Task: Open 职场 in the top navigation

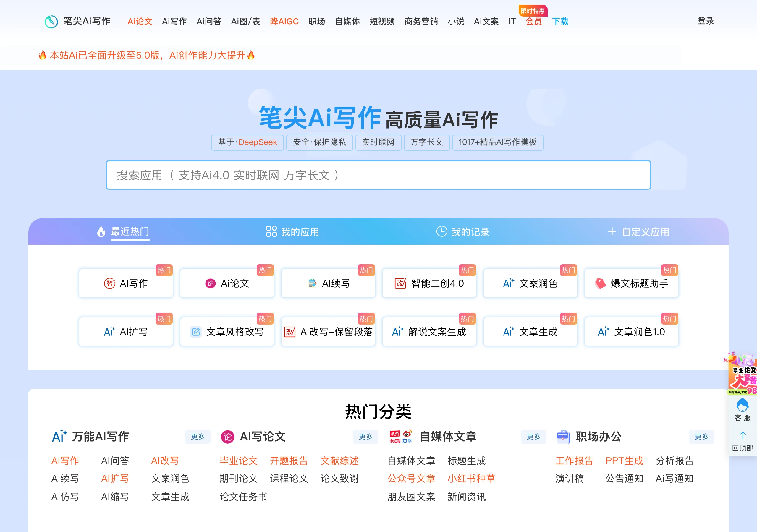Action: [317, 21]
